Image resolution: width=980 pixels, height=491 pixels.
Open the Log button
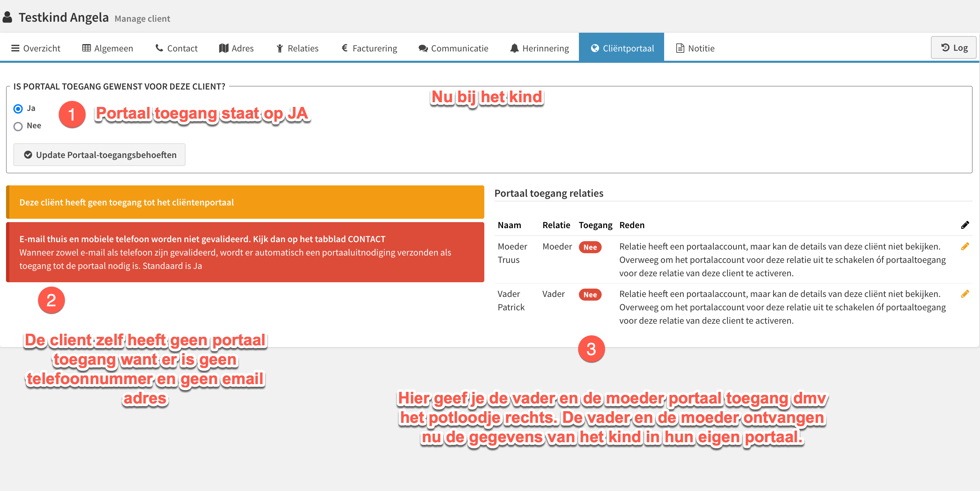954,47
